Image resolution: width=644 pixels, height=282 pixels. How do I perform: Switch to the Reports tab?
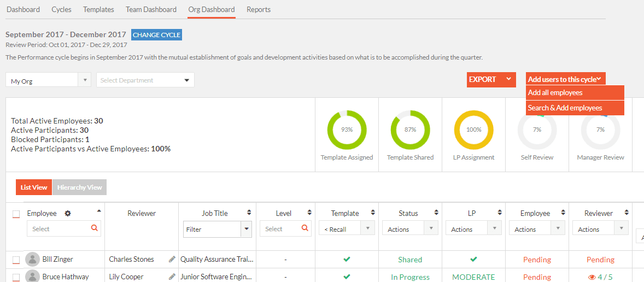click(259, 9)
